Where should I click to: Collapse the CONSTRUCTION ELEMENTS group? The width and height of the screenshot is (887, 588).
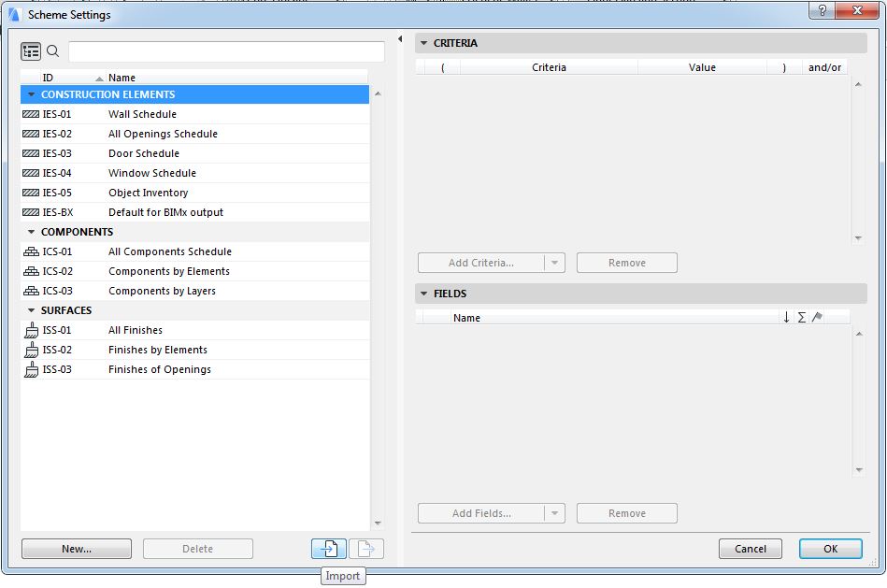point(31,94)
